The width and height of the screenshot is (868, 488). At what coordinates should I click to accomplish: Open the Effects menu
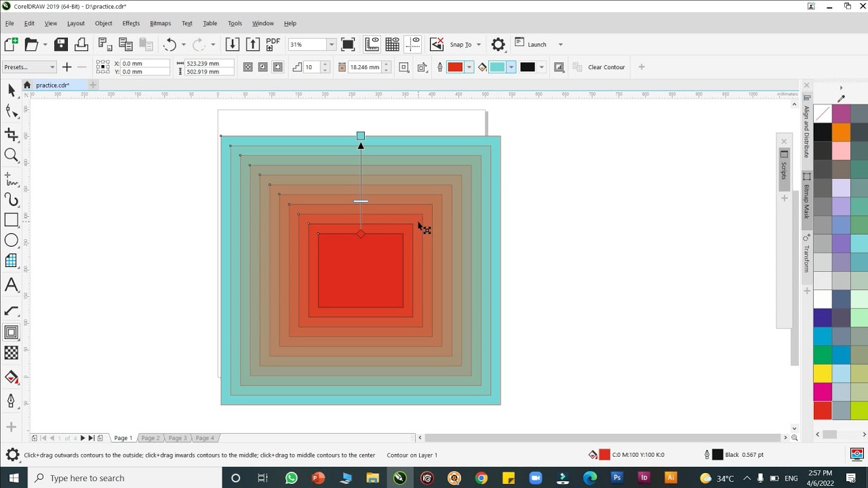pos(131,23)
